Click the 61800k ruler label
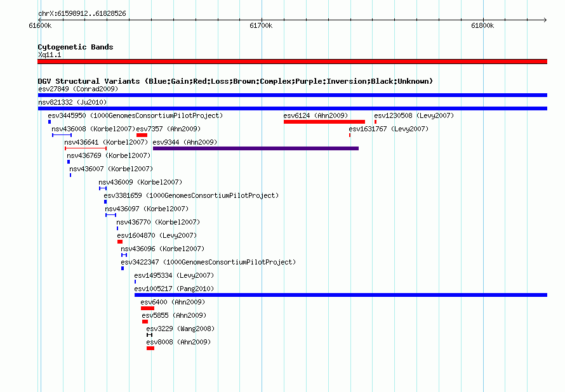Screen dimensions: 565x392 (482, 25)
